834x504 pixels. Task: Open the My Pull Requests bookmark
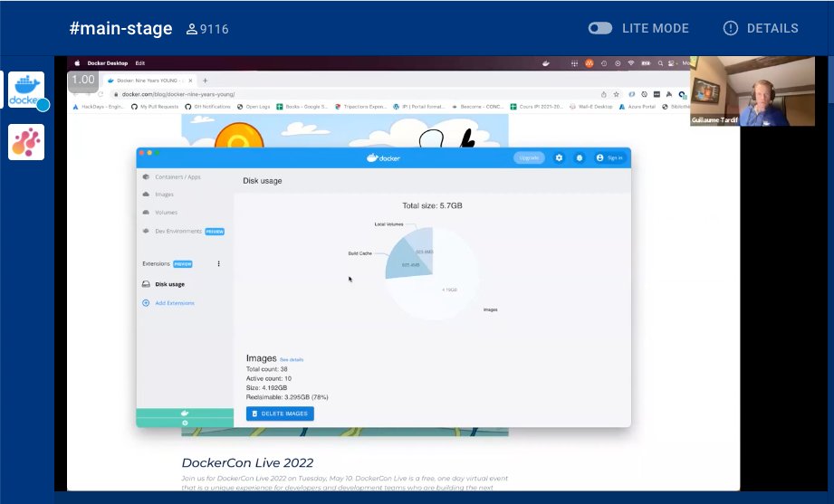[155, 107]
